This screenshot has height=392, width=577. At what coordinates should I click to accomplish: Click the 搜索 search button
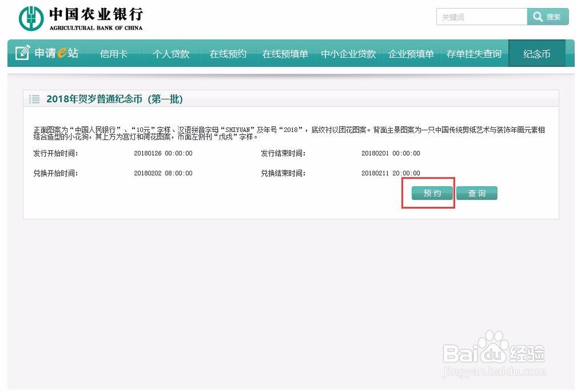548,17
